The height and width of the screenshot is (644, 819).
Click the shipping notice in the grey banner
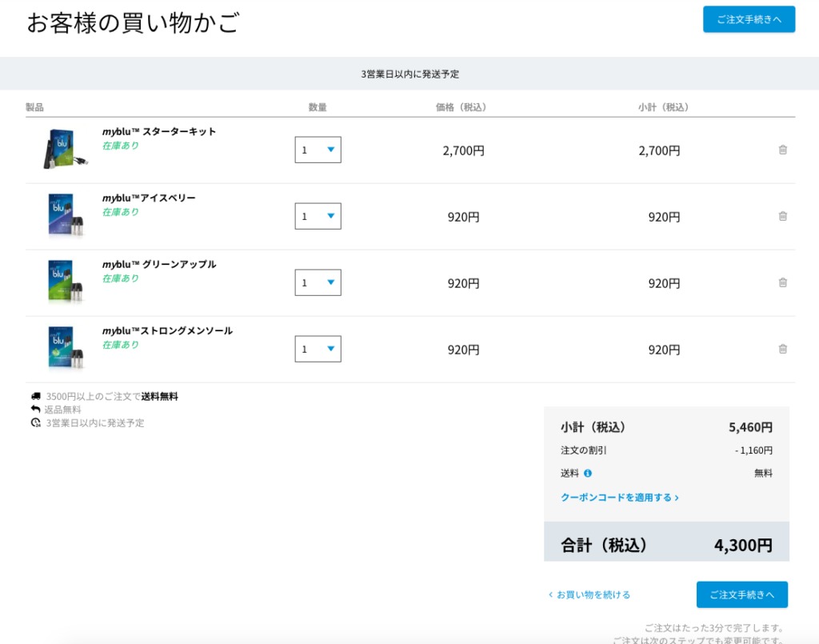(410, 74)
